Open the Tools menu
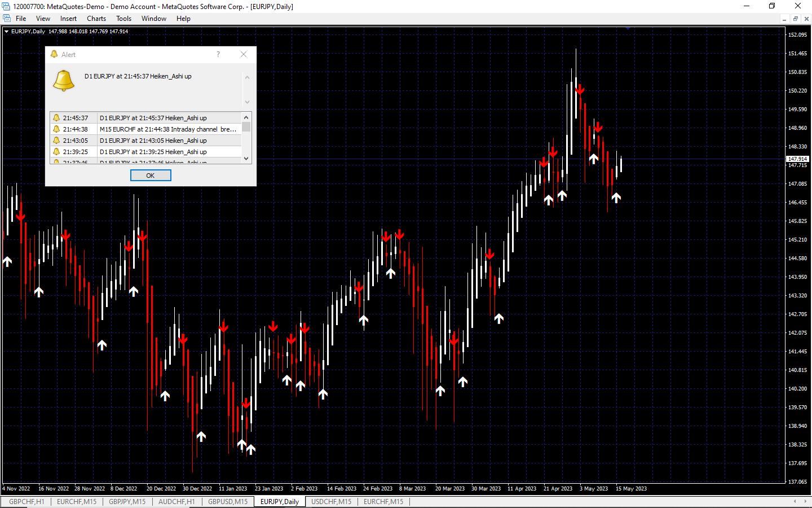 123,19
